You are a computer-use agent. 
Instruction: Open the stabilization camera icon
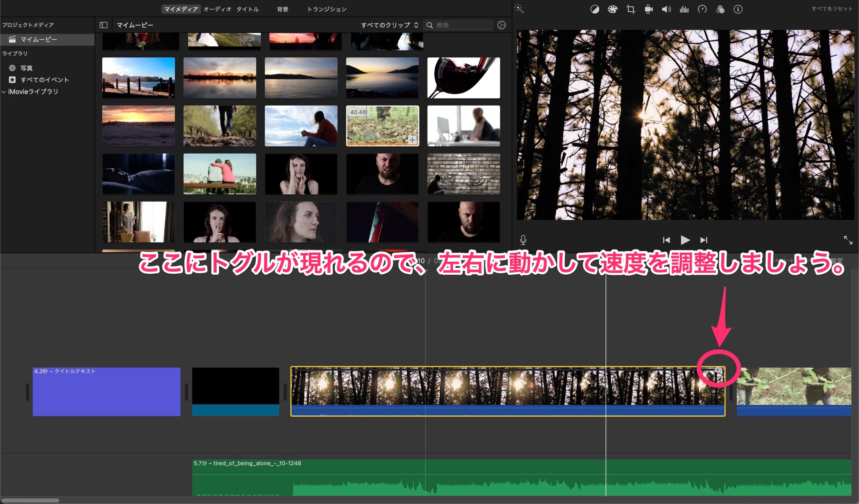648,9
